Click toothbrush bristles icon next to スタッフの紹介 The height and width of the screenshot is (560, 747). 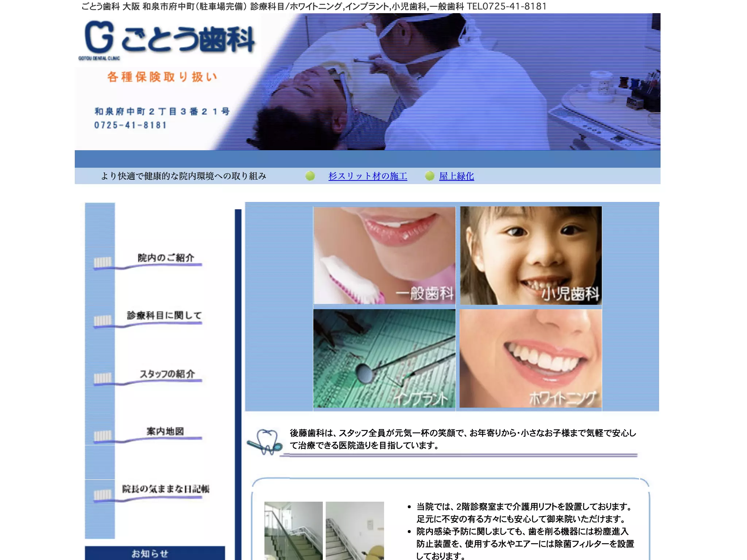[x=102, y=378]
